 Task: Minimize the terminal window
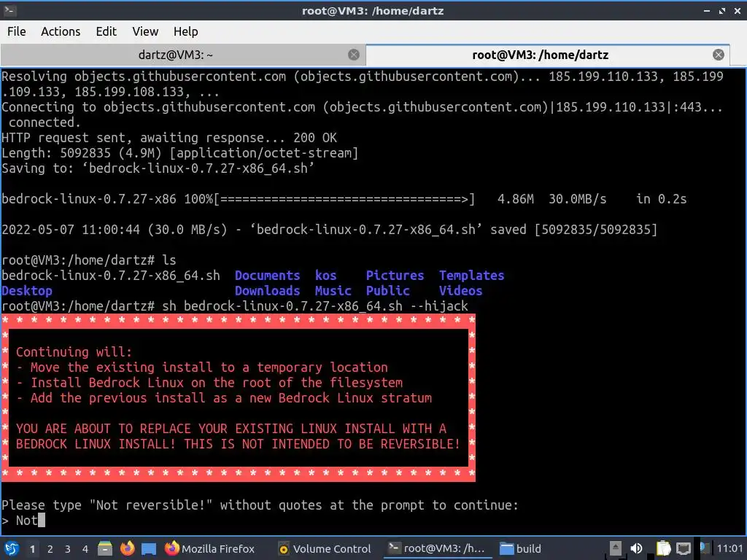(x=707, y=10)
